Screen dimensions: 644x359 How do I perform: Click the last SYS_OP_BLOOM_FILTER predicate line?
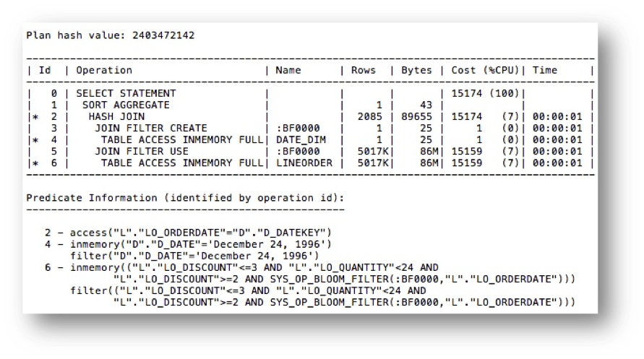(x=344, y=303)
